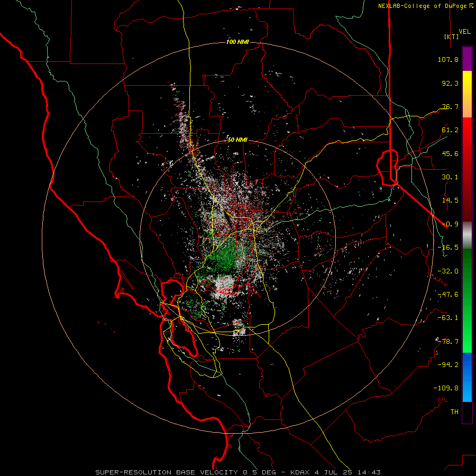Screen dimensions: 476x476
Task: Click the purple segment of the velocity color bar
Action: 467,59
